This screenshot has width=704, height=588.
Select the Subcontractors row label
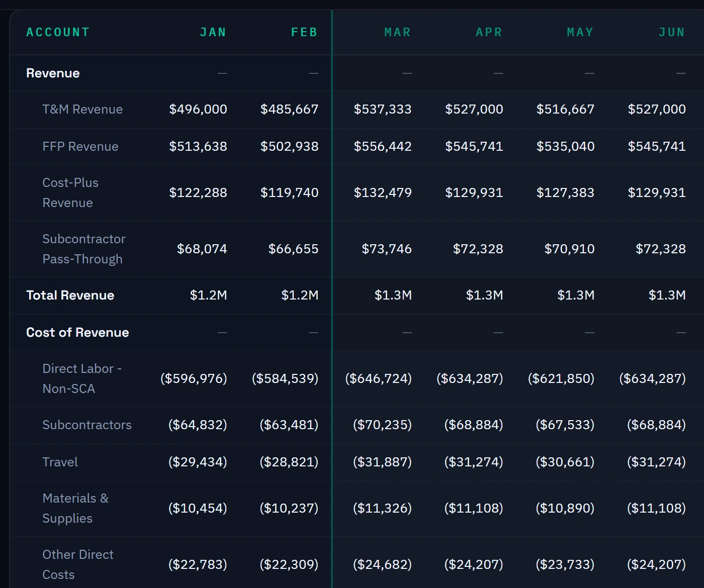87,425
